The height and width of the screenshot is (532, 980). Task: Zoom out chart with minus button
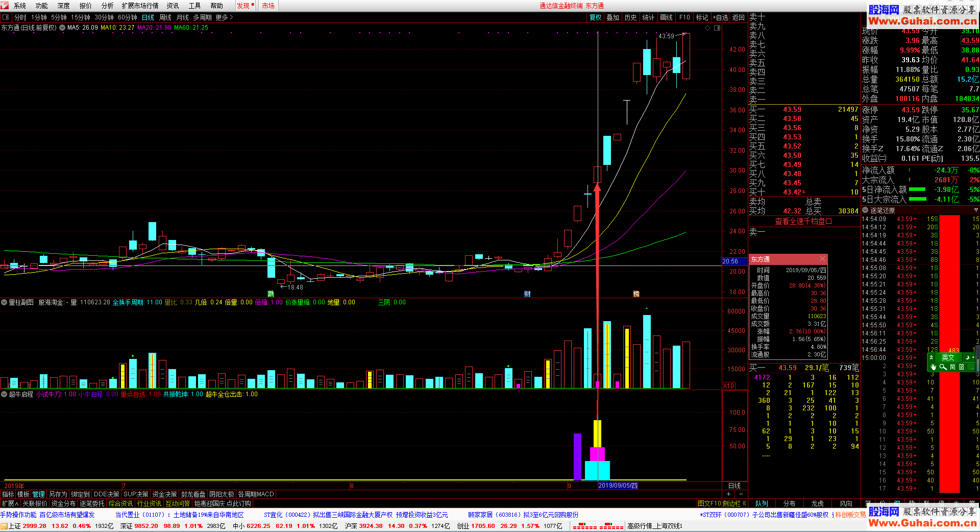pos(741,494)
